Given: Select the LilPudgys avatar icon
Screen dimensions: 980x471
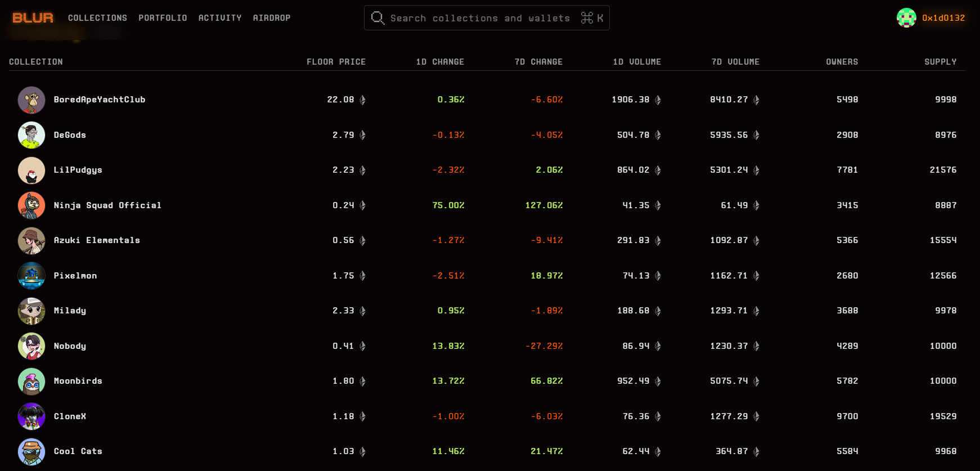Looking at the screenshot, I should click(x=32, y=171).
